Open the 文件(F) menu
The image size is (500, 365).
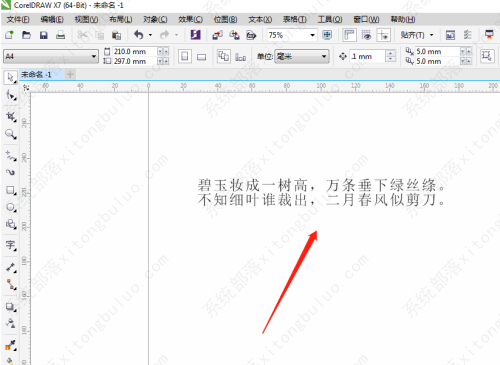point(18,20)
